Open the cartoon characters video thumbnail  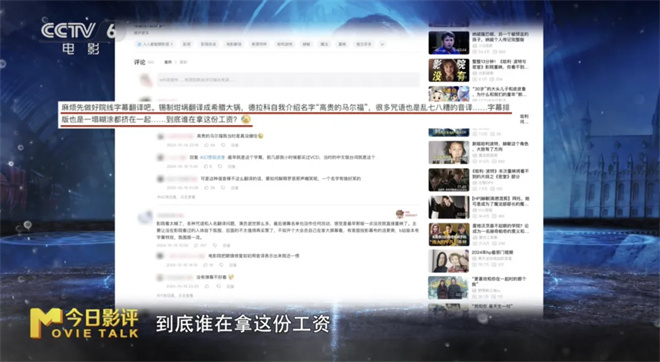coord(449,94)
